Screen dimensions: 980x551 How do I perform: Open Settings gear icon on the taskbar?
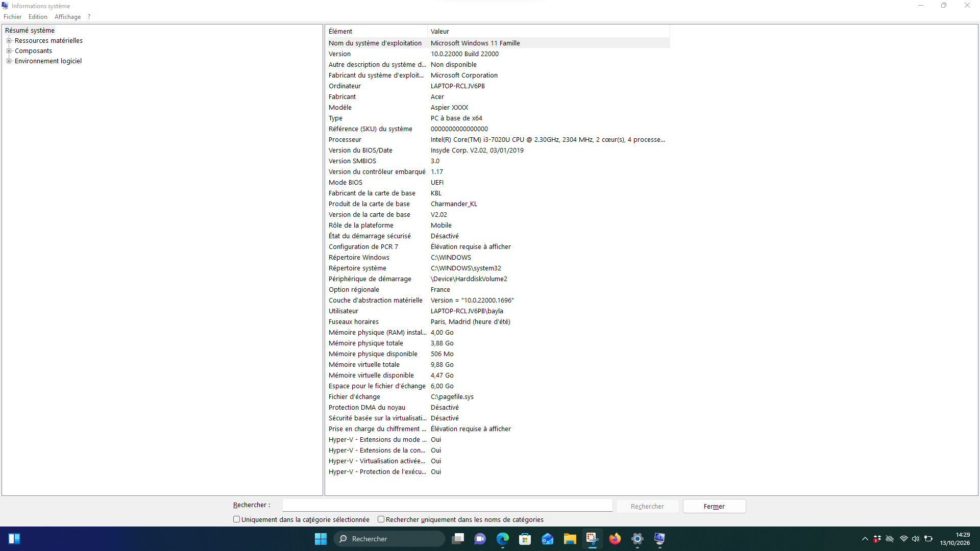point(638,539)
